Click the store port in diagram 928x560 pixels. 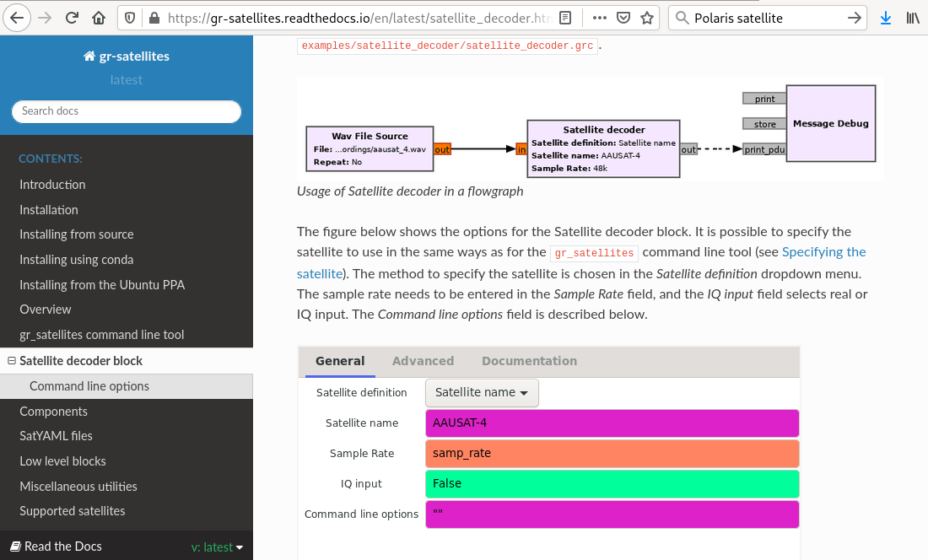tap(764, 124)
